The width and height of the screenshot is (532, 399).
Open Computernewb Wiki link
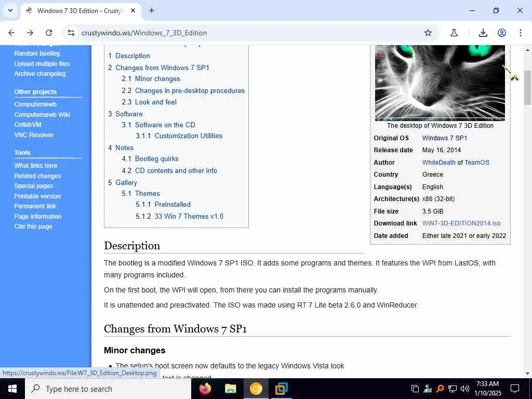click(x=42, y=114)
